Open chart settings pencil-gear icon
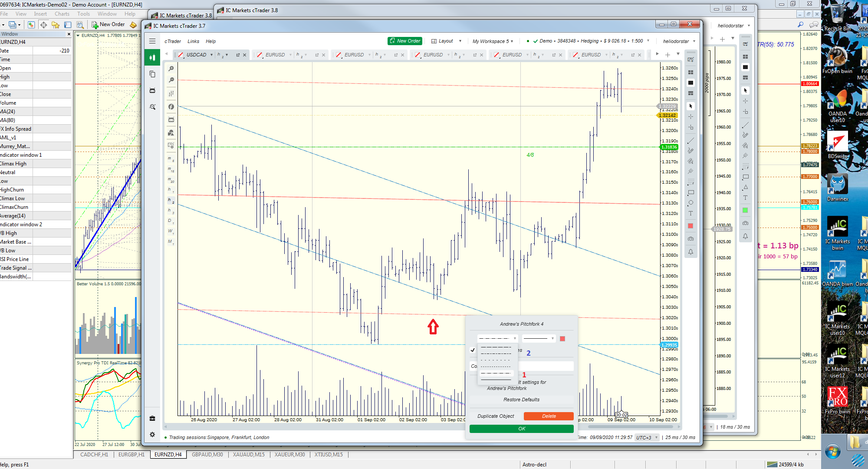This screenshot has width=868, height=469. click(171, 145)
